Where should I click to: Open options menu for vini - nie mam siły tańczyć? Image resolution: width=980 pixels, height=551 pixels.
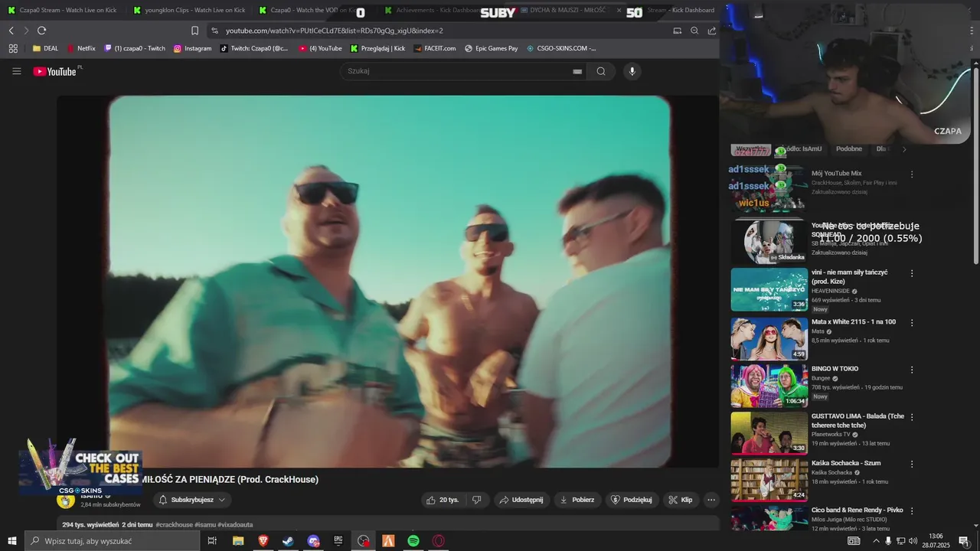912,273
